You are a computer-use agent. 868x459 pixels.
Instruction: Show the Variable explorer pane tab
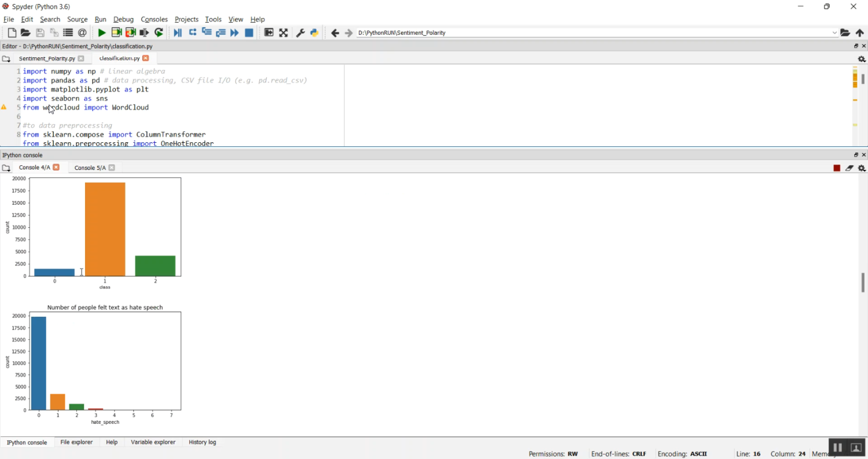click(153, 442)
